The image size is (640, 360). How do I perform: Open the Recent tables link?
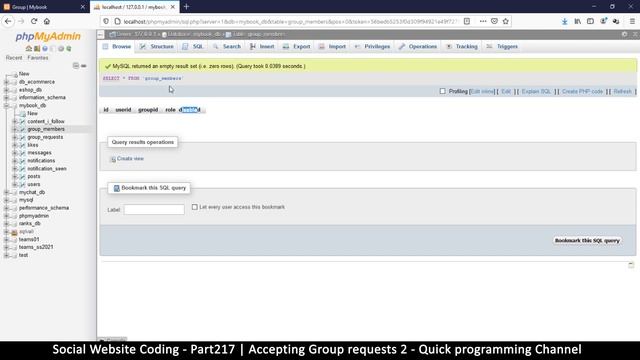(14, 58)
